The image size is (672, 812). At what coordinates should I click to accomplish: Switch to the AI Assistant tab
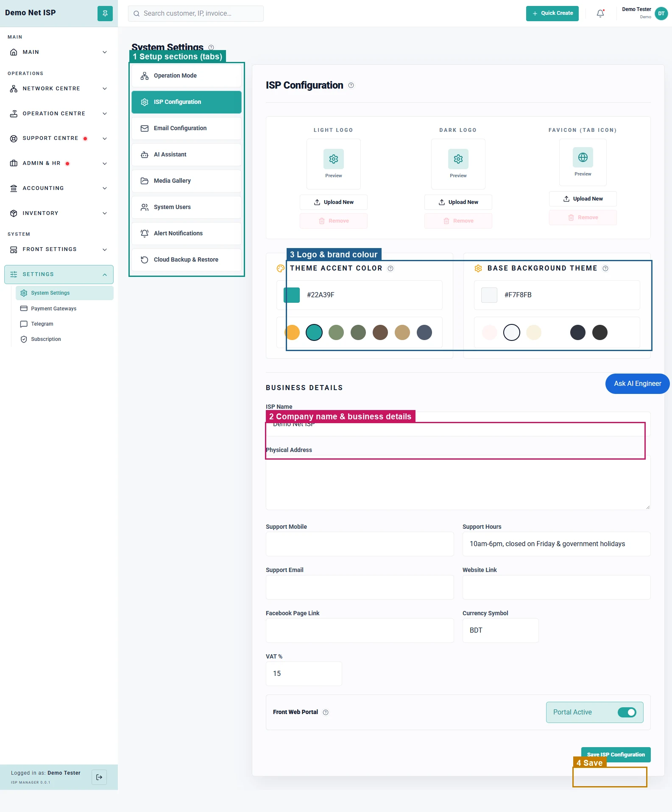point(187,154)
